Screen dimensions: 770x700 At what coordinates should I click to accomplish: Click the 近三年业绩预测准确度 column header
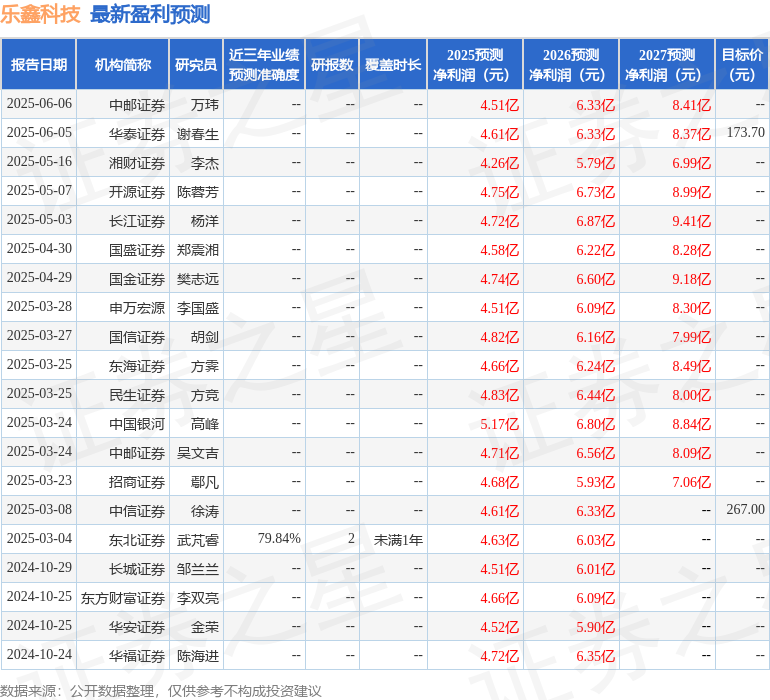tap(264, 64)
